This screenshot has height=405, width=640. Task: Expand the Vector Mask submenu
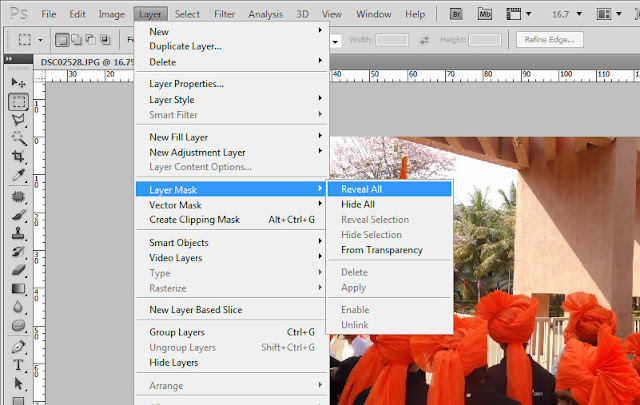coord(232,205)
